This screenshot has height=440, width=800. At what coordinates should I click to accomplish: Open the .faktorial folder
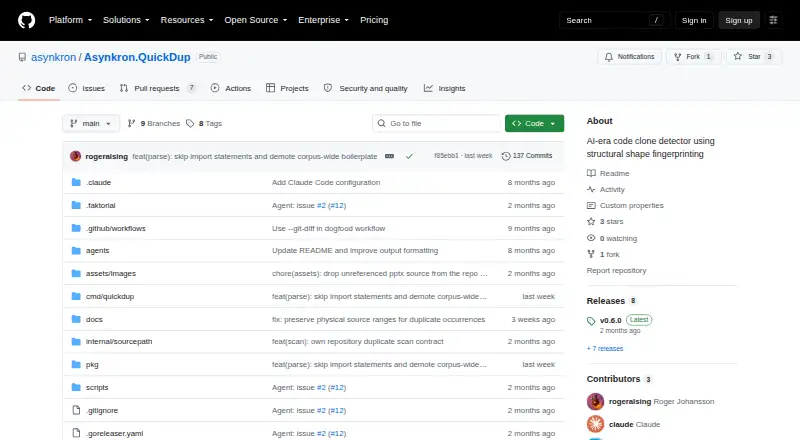point(101,205)
